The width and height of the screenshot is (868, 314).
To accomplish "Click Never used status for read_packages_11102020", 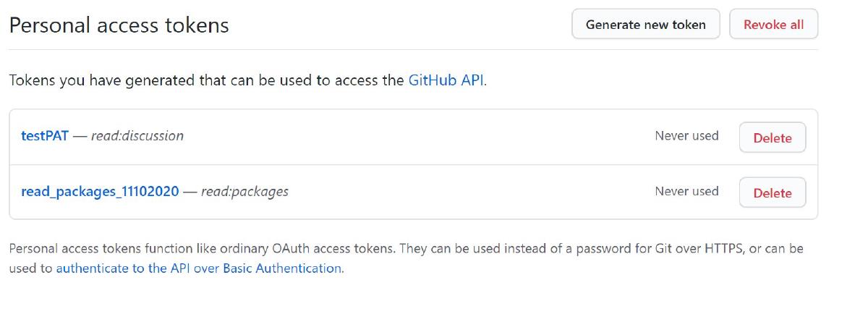I will click(x=686, y=191).
